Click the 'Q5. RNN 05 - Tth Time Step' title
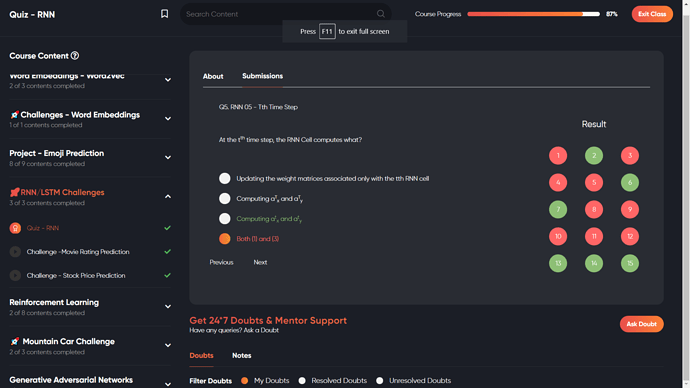Image resolution: width=690 pixels, height=388 pixels. pyautogui.click(x=258, y=107)
